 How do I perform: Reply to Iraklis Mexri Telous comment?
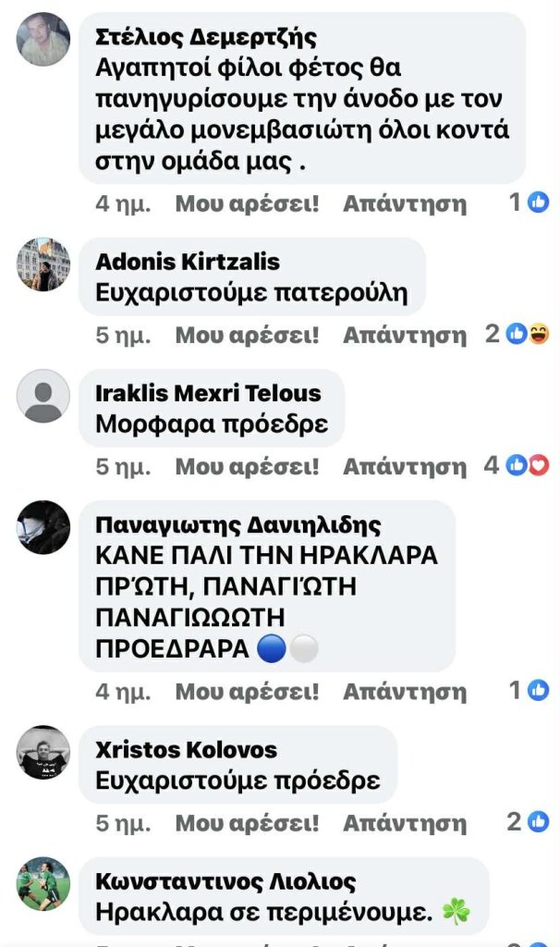(x=405, y=467)
